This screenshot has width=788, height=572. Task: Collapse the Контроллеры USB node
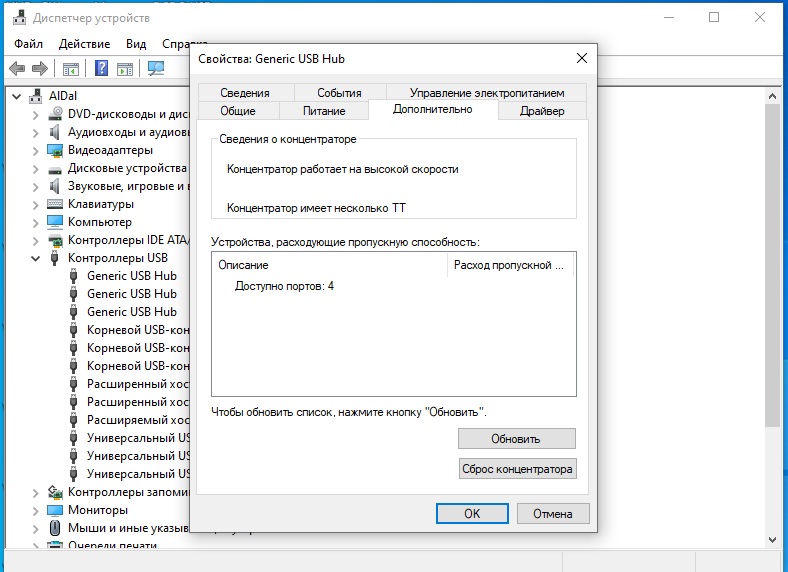[36, 258]
